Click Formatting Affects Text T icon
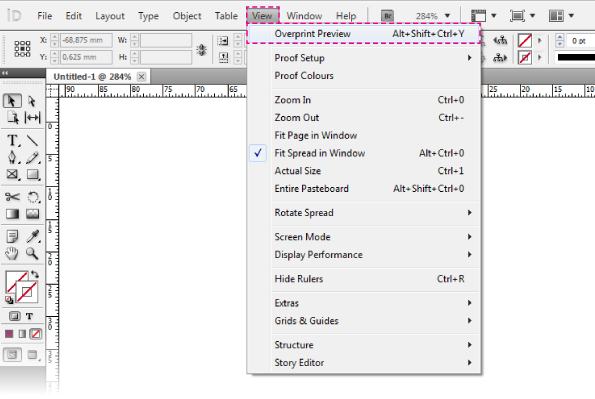Image resolution: width=595 pixels, height=399 pixels. pyautogui.click(x=29, y=316)
